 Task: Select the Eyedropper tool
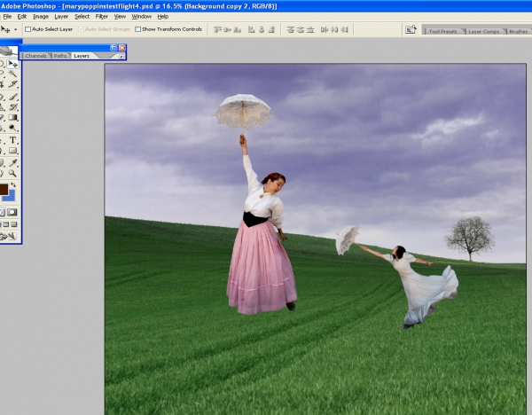click(13, 163)
